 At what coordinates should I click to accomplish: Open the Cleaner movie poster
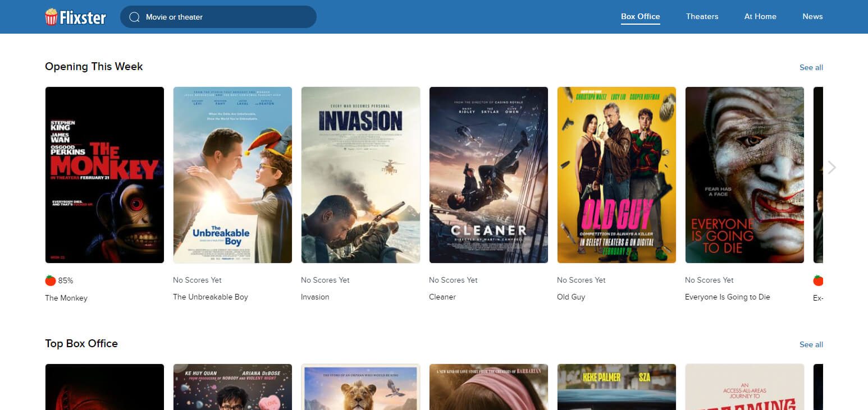pos(488,175)
